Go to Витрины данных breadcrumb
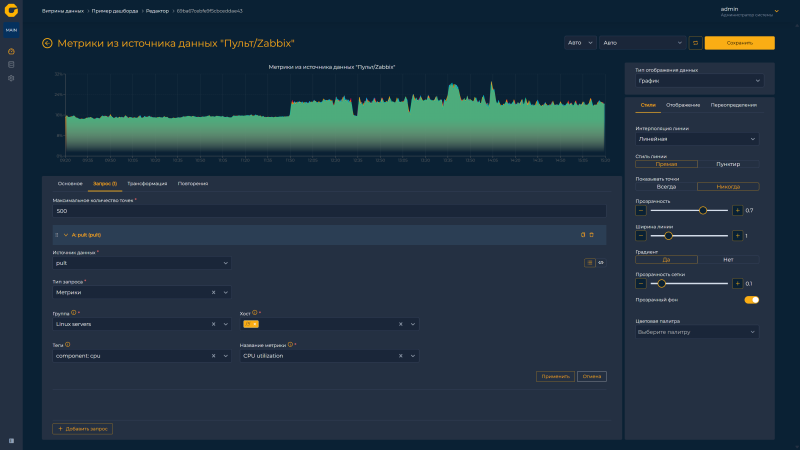The height and width of the screenshot is (450, 800). [63, 11]
